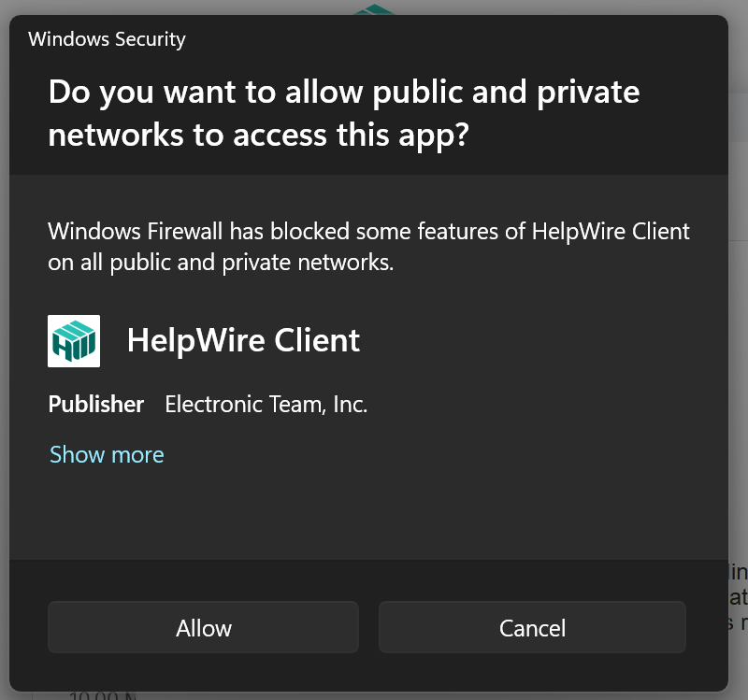748x700 pixels.
Task: Click "HelpWire Client" within the firewall description sentence
Action: [x=610, y=231]
